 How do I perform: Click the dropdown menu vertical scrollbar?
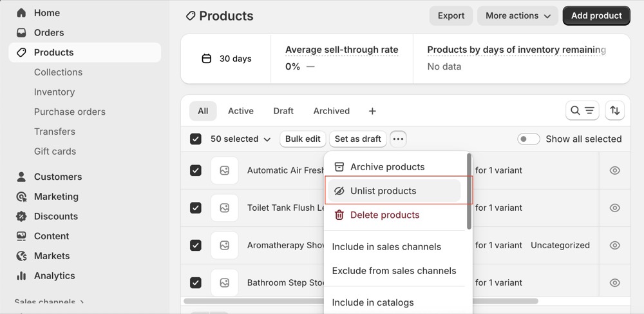pyautogui.click(x=469, y=191)
